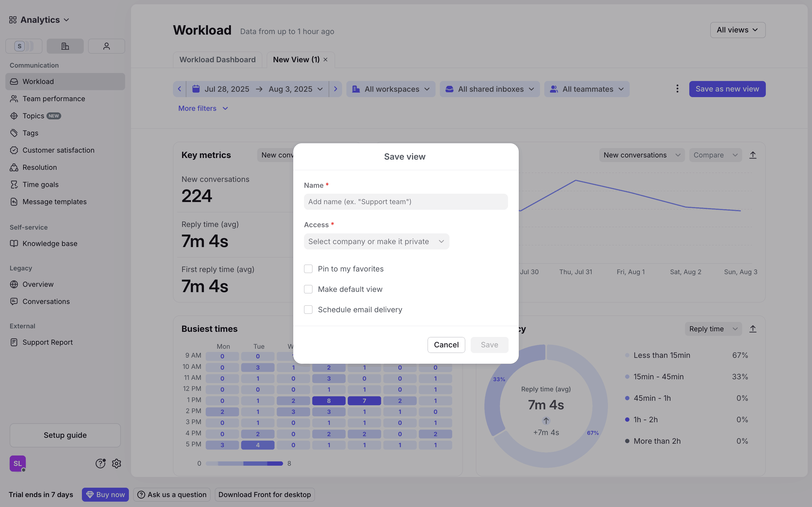
Task: Click the settings gear icon
Action: 117,464
